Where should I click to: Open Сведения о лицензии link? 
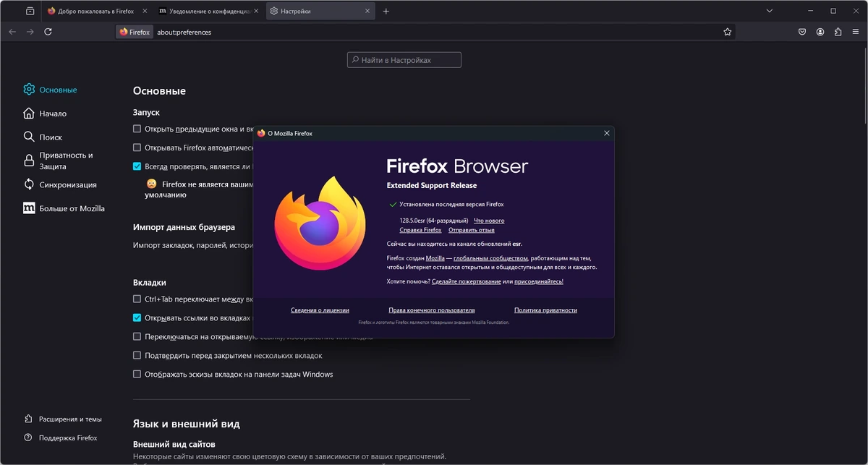pyautogui.click(x=320, y=310)
